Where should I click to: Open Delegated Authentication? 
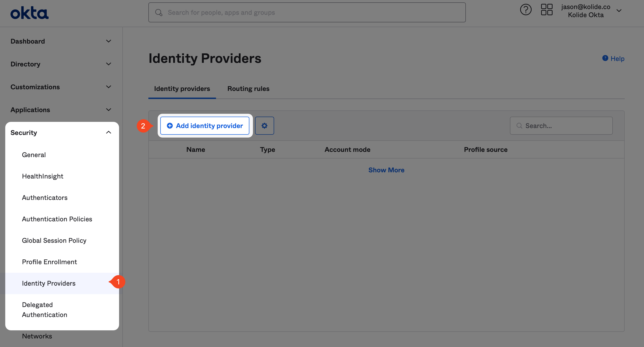click(x=45, y=310)
